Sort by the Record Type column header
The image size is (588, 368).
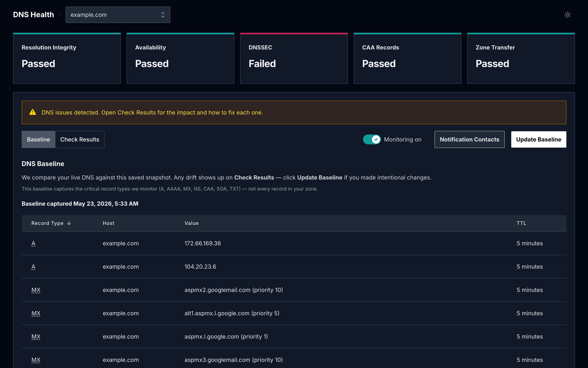pyautogui.click(x=47, y=223)
